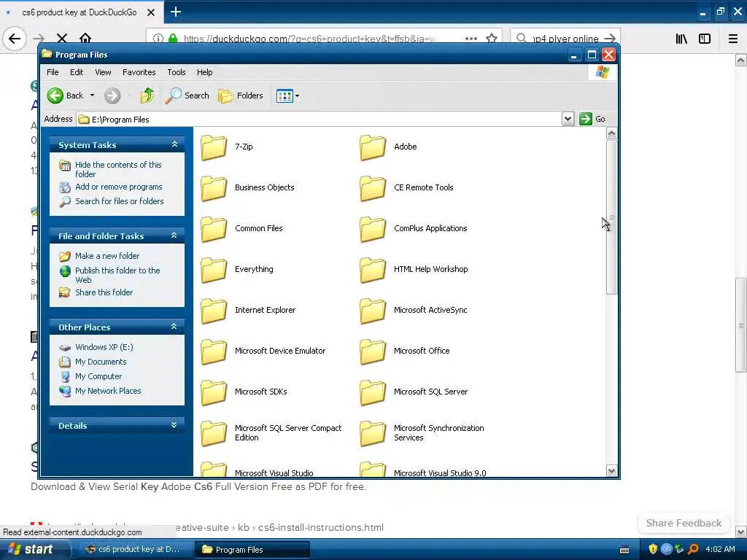The width and height of the screenshot is (747, 560).
Task: Collapse the File and Folder Tasks panel
Action: pos(174,236)
